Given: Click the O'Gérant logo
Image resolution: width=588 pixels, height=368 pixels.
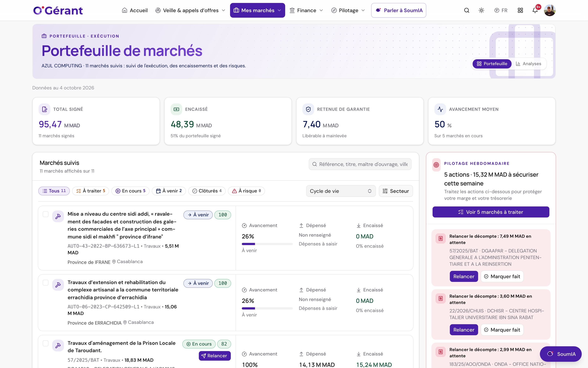Looking at the screenshot, I should pyautogui.click(x=58, y=10).
